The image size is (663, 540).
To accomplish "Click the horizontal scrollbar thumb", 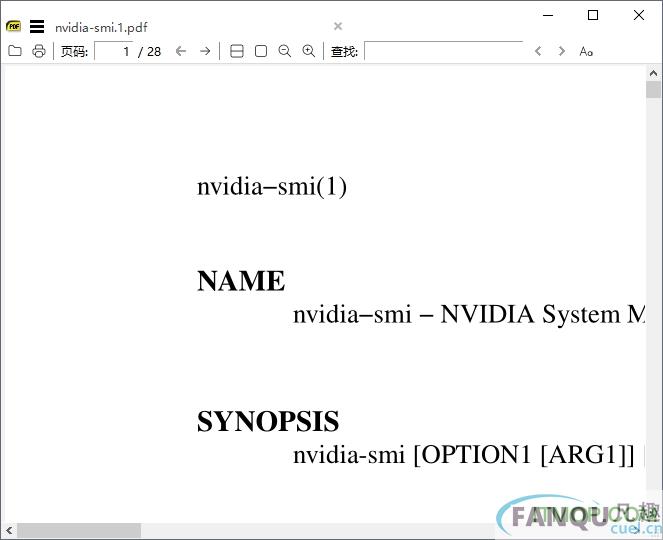I will tap(79, 530).
